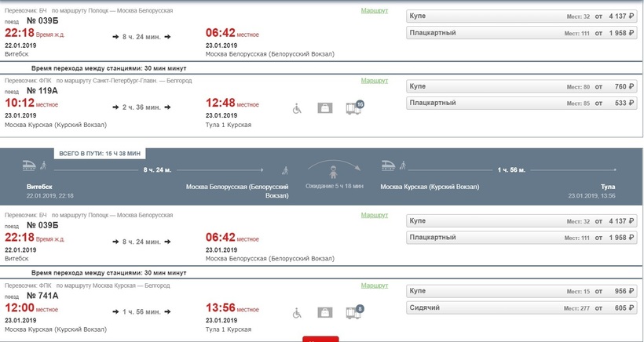Click the carriage icon with badge 8
This screenshot has height=342, width=644.
pyautogui.click(x=355, y=312)
